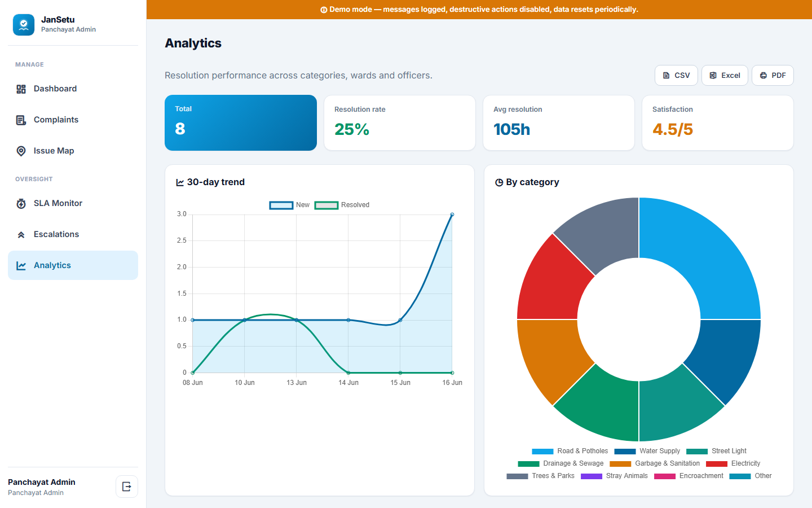The image size is (812, 508).
Task: Toggle the New series in trend legend
Action: click(x=290, y=205)
